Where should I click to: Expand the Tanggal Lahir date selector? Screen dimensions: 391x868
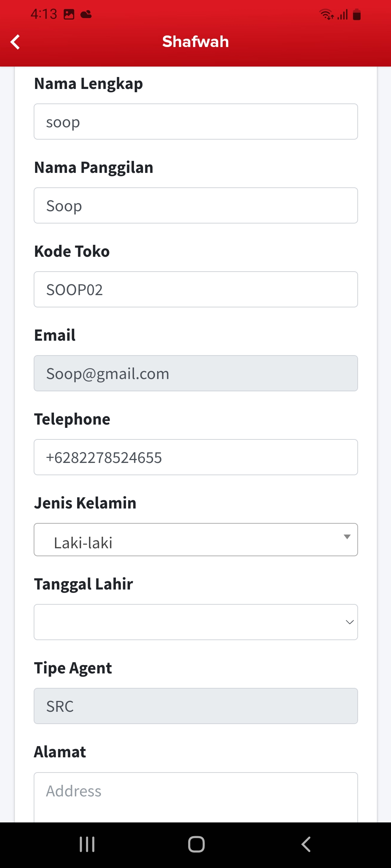click(195, 622)
